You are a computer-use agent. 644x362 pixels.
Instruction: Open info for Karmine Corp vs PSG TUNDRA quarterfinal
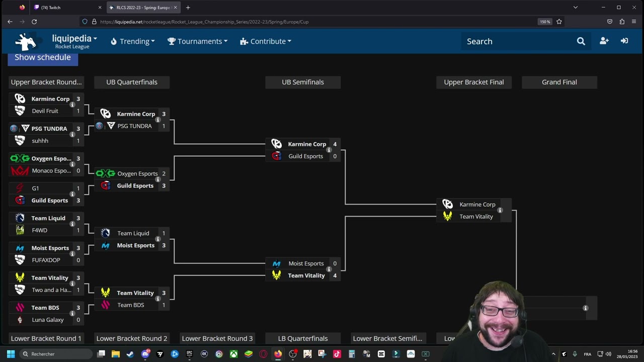tap(157, 120)
